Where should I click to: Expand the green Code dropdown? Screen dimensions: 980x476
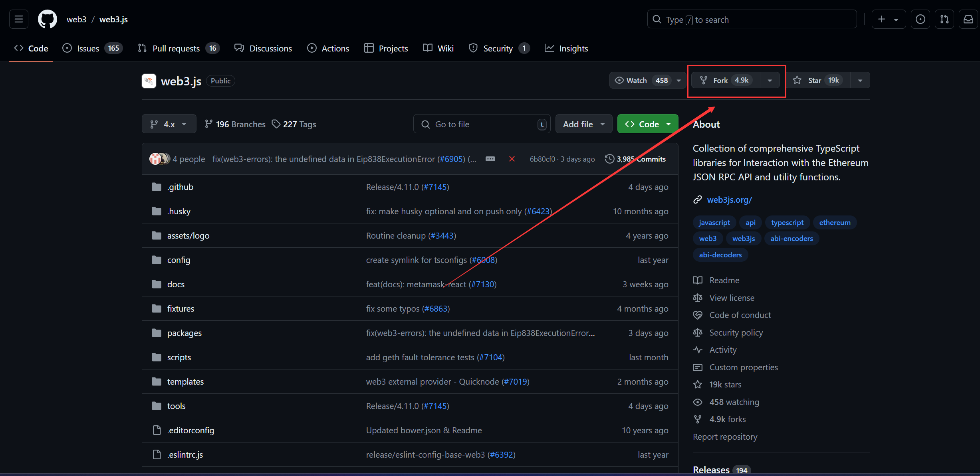tap(647, 124)
